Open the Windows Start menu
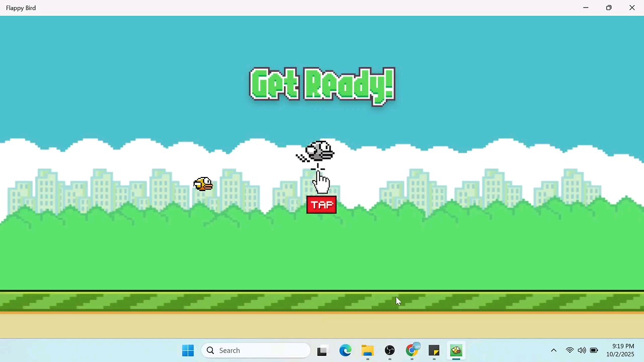 (188, 350)
